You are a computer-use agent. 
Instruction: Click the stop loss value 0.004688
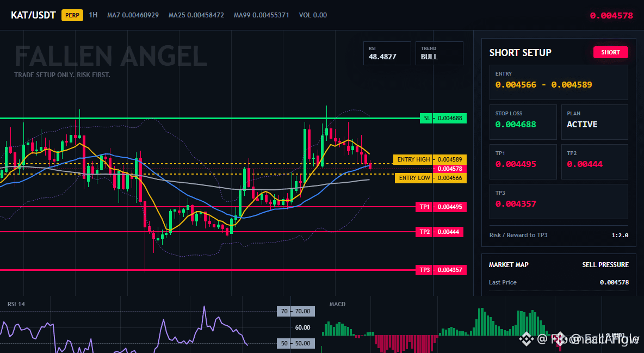coord(516,125)
